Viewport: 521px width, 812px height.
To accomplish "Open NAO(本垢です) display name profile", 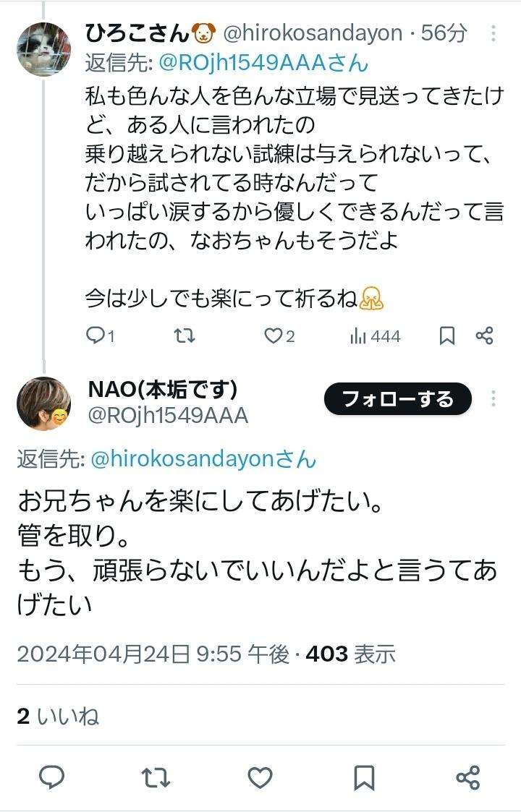I will 163,389.
